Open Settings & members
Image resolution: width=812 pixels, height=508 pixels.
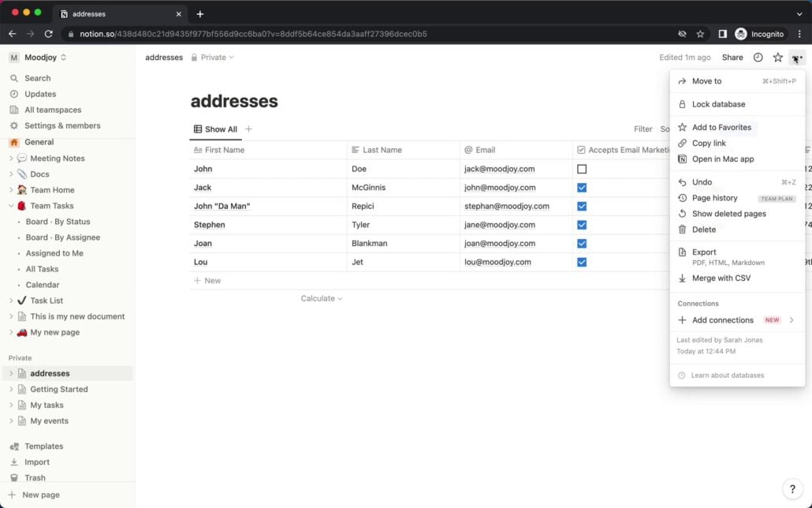[x=62, y=125]
